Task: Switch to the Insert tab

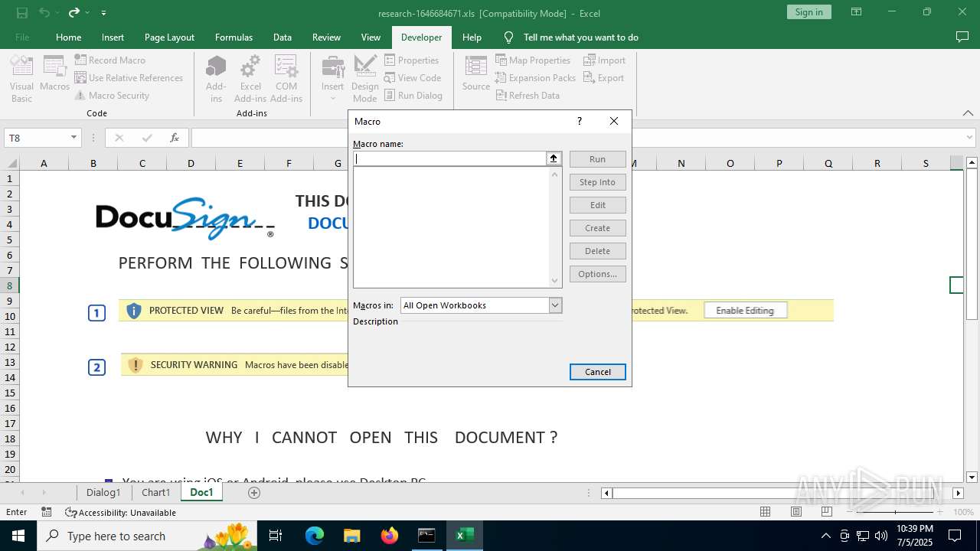Action: [113, 37]
